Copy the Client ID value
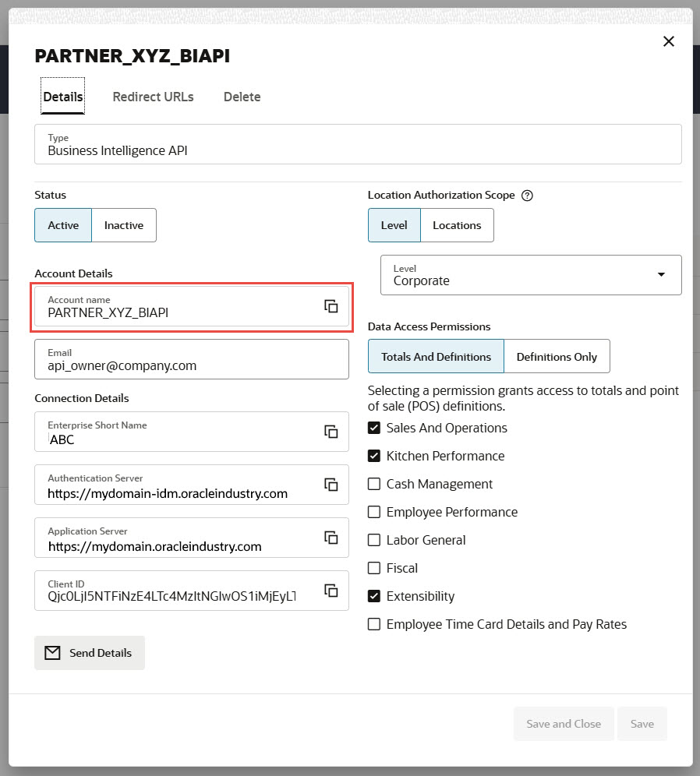Image resolution: width=700 pixels, height=776 pixels. pyautogui.click(x=331, y=591)
